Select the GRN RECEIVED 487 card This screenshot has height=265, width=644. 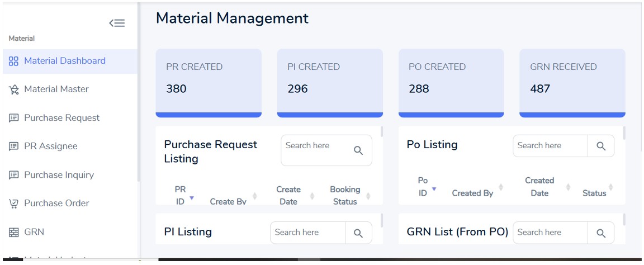572,83
